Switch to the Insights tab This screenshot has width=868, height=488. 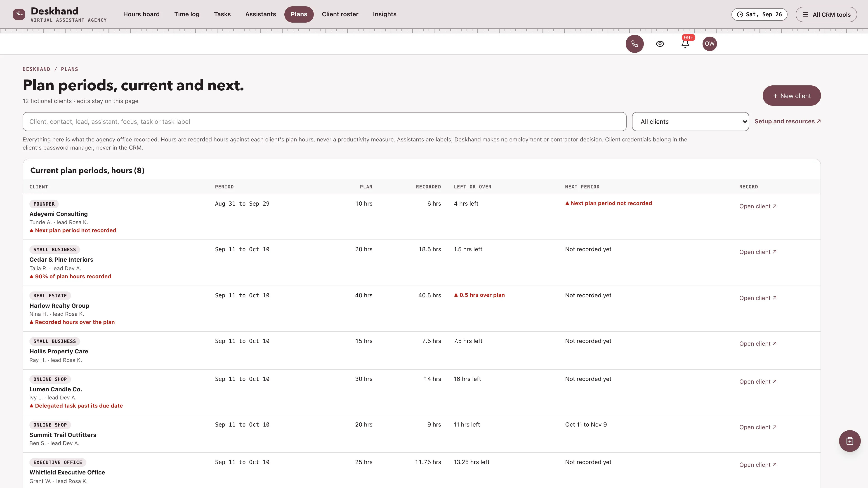(384, 14)
